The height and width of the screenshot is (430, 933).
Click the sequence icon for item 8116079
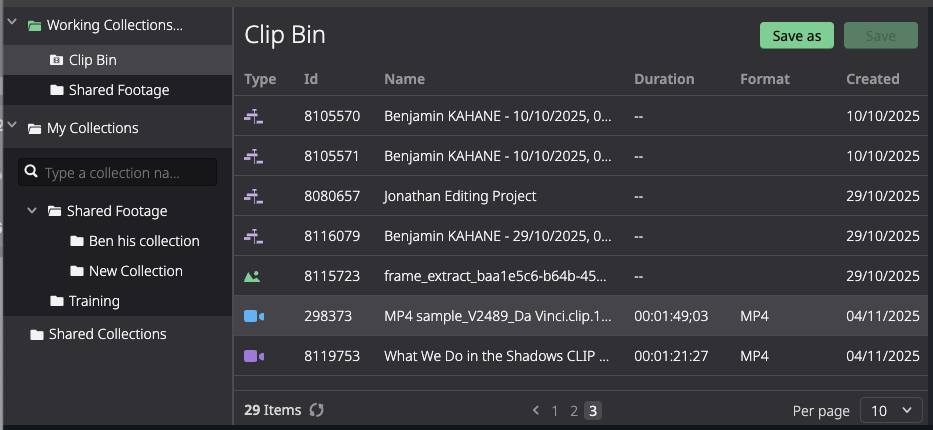click(253, 237)
